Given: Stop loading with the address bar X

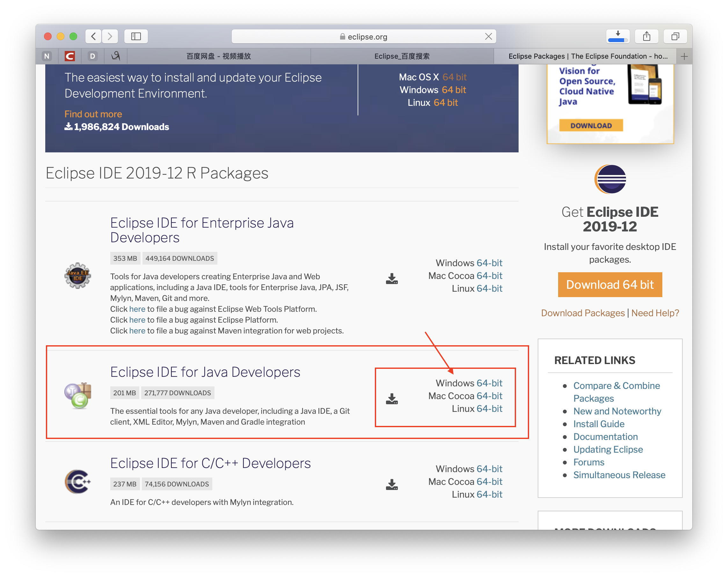Looking at the screenshot, I should (x=488, y=36).
